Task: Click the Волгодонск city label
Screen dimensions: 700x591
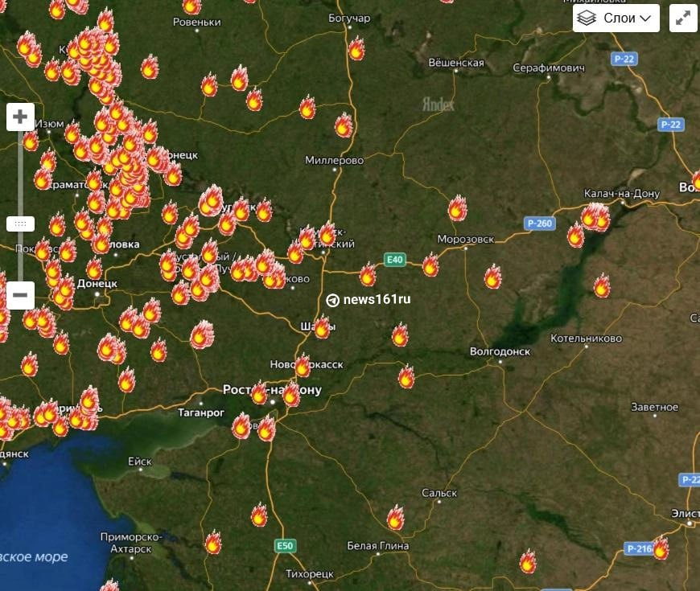Action: [500, 351]
